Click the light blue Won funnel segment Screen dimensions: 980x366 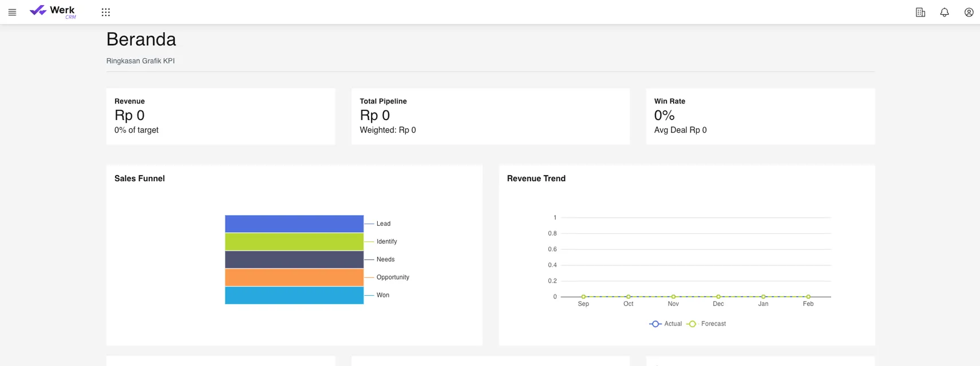click(x=294, y=295)
